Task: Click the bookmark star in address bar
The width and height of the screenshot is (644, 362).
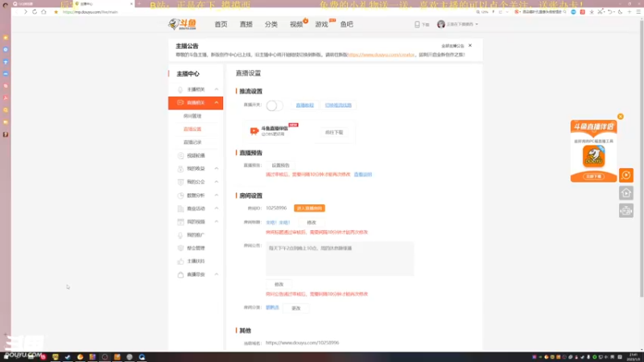Action: [x=56, y=12]
